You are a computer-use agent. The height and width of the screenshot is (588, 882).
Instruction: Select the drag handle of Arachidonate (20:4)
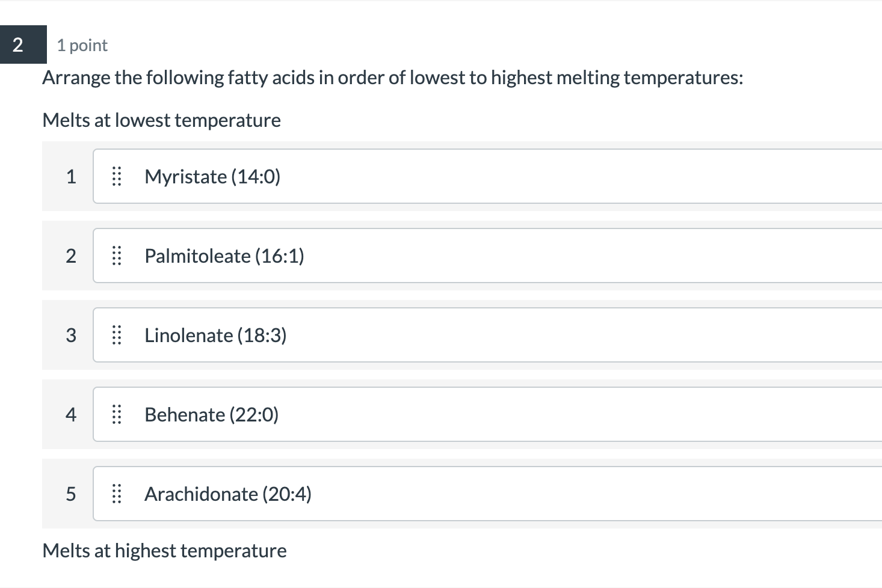tap(117, 494)
